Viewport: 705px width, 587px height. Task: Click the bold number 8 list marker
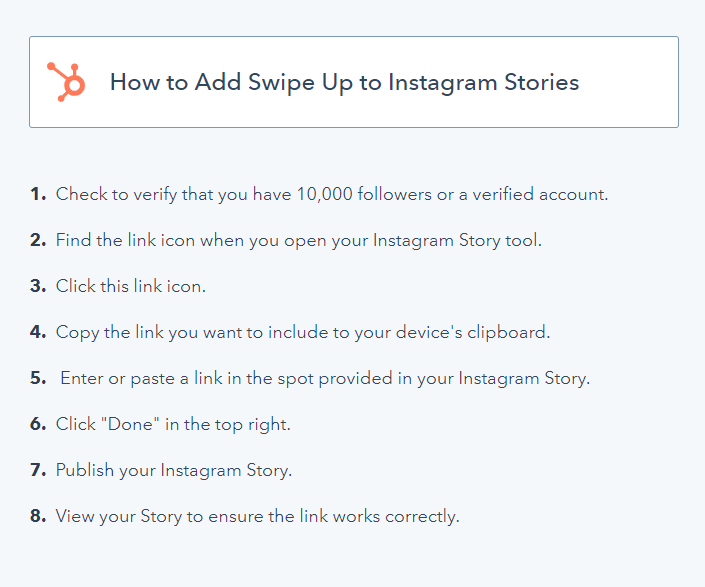pos(38,516)
